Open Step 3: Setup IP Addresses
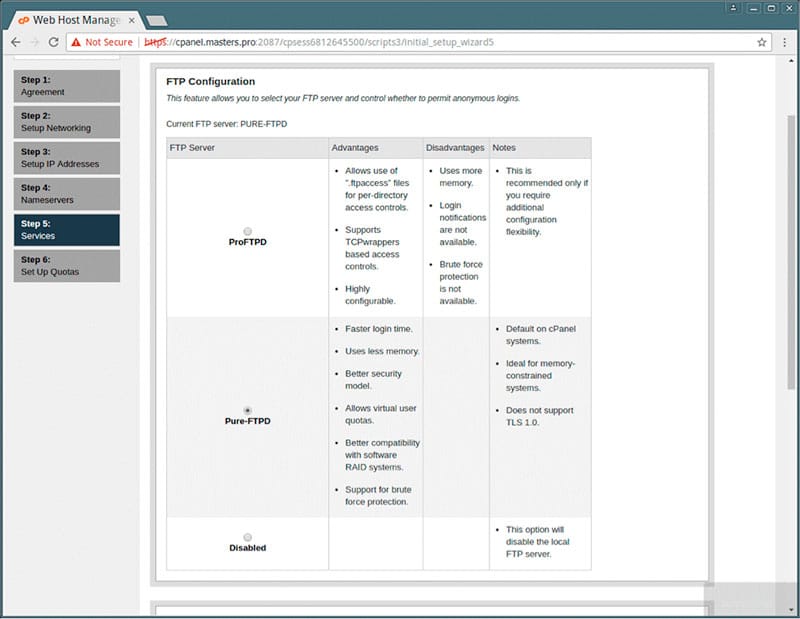 click(x=67, y=158)
